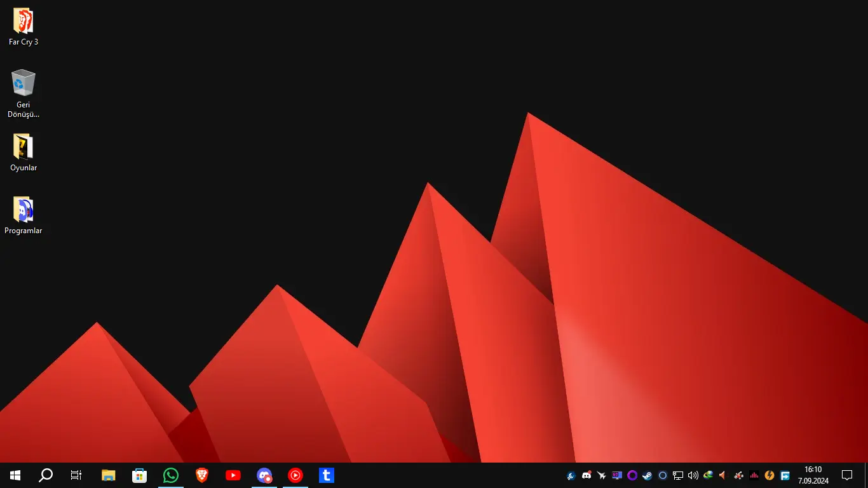
Task: Click the orange lightning bolt tray icon
Action: click(x=770, y=475)
